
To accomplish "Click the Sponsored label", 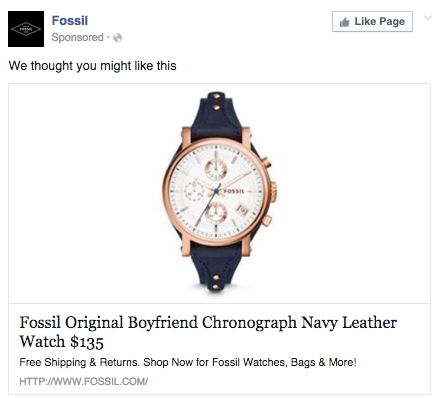I will 77,37.
